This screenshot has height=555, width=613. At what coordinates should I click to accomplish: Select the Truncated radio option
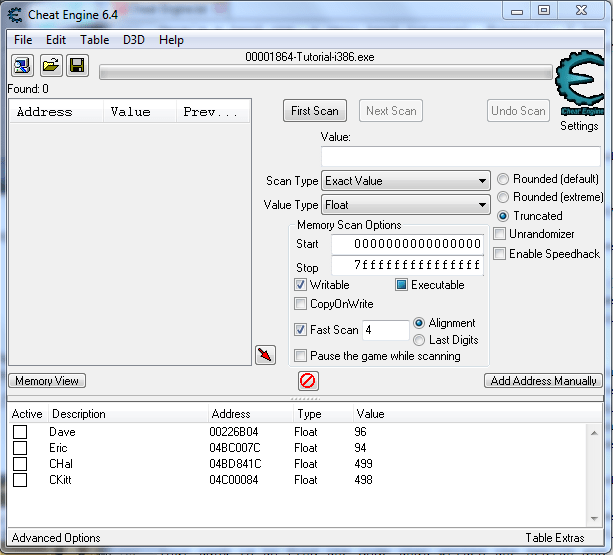(x=503, y=216)
